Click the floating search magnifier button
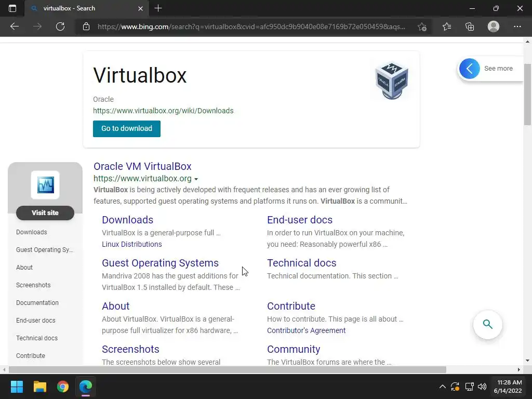 pyautogui.click(x=487, y=324)
